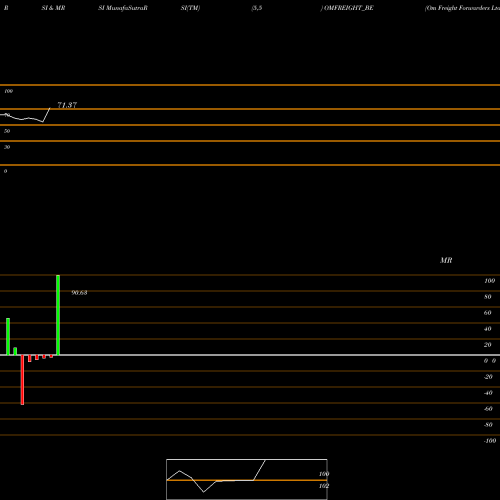Click the 30 level RSI axis label
Screen dimensions: 500x500
click(x=7, y=147)
